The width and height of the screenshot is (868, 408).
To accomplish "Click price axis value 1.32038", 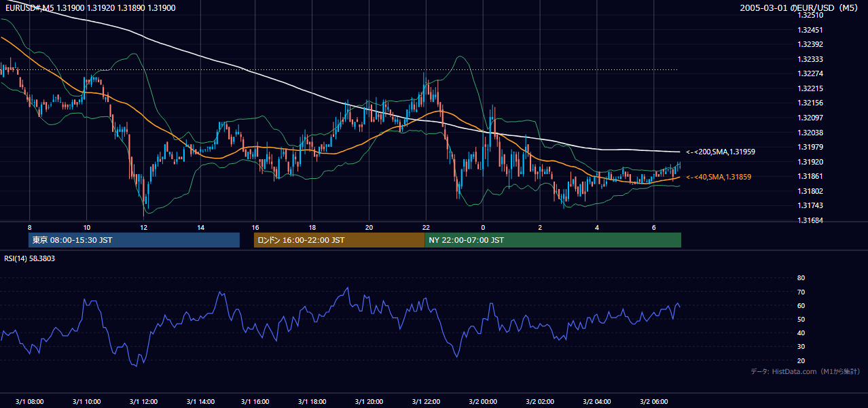I will (810, 133).
